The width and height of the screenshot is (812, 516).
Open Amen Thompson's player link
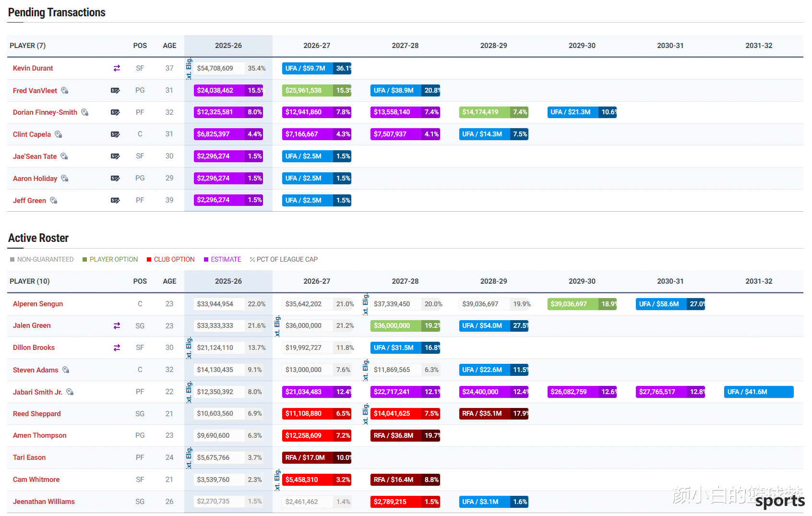39,435
